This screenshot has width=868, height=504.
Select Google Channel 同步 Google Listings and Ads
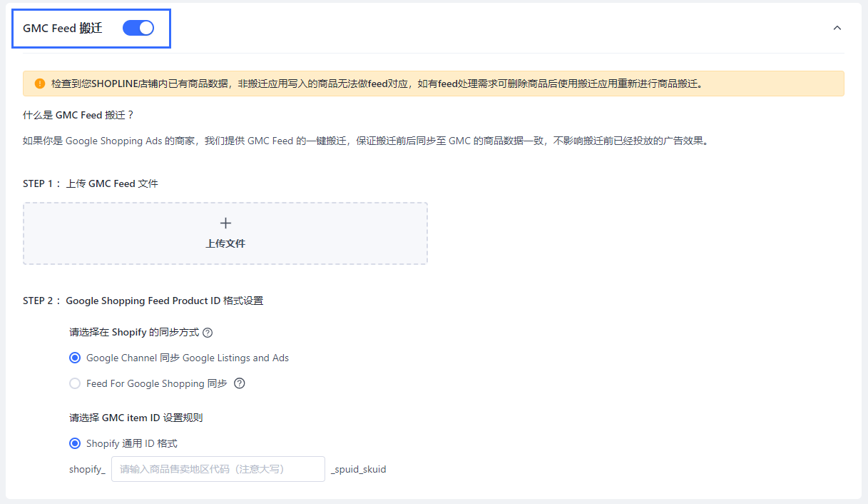coord(75,358)
